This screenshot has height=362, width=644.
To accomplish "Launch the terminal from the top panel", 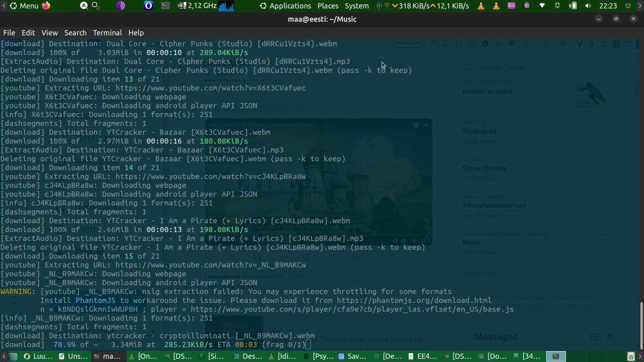I will pos(165,6).
